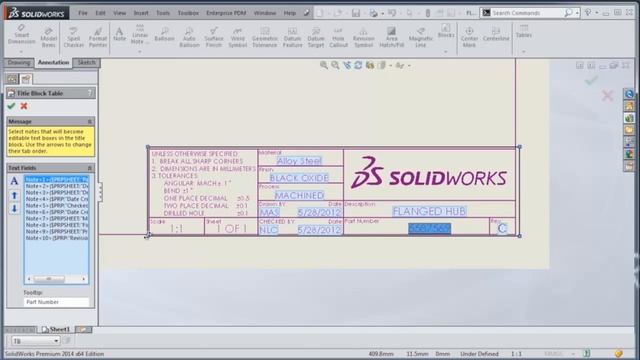Add a Center Mark

pos(469,38)
